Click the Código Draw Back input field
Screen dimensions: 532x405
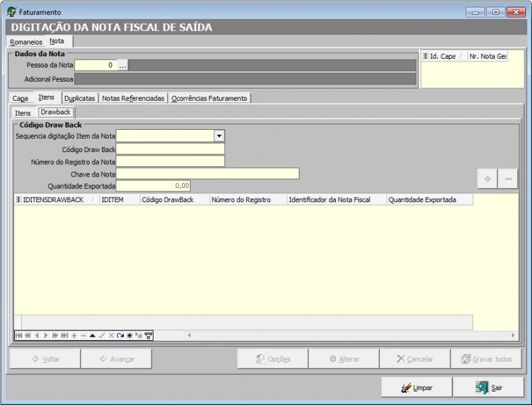click(x=170, y=149)
